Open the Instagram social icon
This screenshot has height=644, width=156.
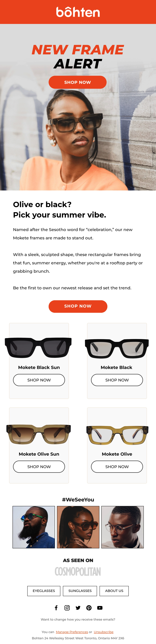67,607
